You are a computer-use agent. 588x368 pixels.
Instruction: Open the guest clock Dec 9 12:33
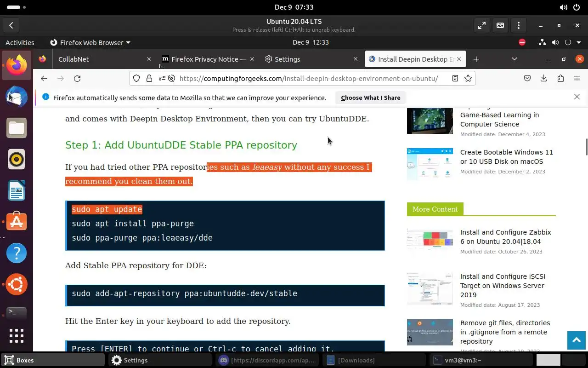tap(311, 42)
